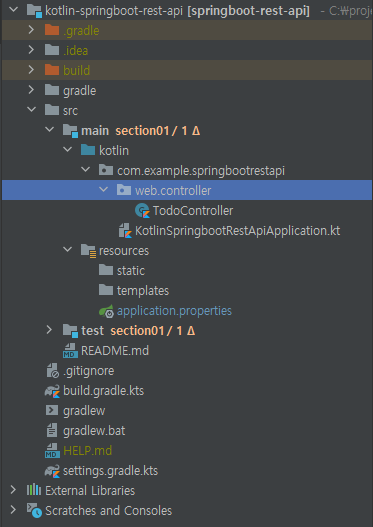Click the main module folder icon
Screen dimensions: 373x527
coord(71,130)
